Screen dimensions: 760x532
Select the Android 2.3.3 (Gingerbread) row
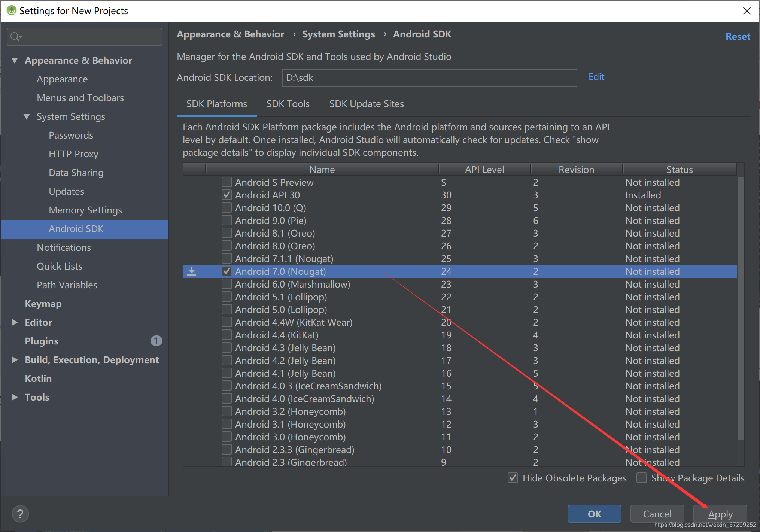pyautogui.click(x=460, y=449)
